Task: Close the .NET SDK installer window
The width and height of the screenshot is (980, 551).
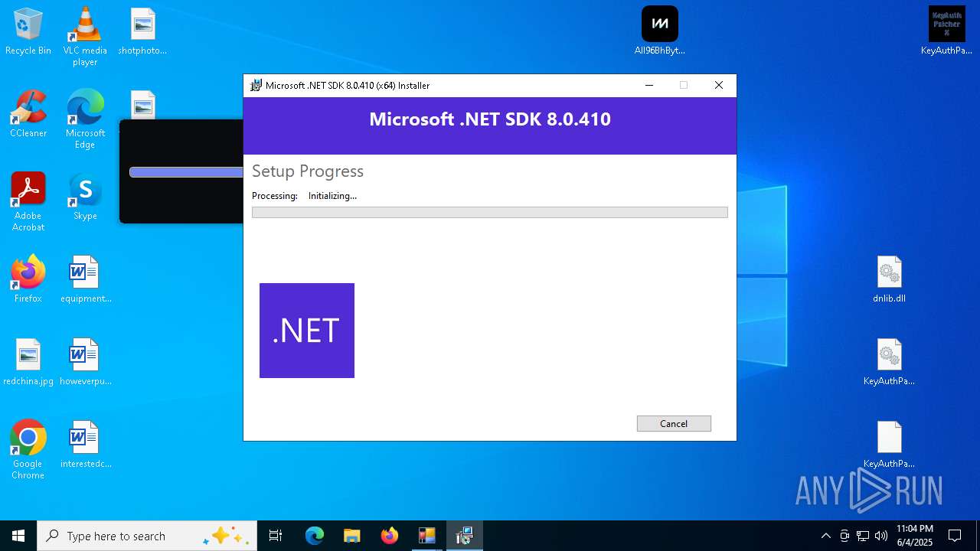Action: pyautogui.click(x=718, y=85)
